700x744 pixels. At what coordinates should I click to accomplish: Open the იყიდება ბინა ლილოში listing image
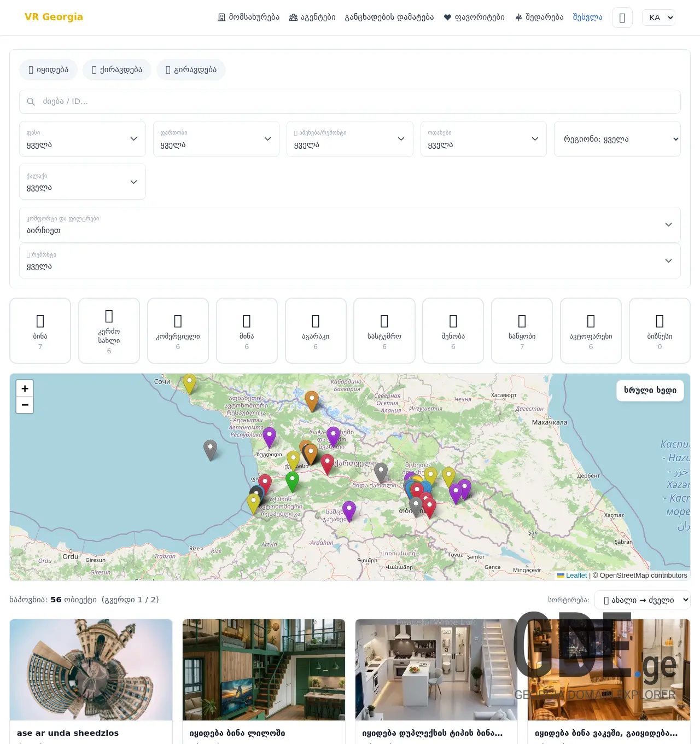point(264,670)
